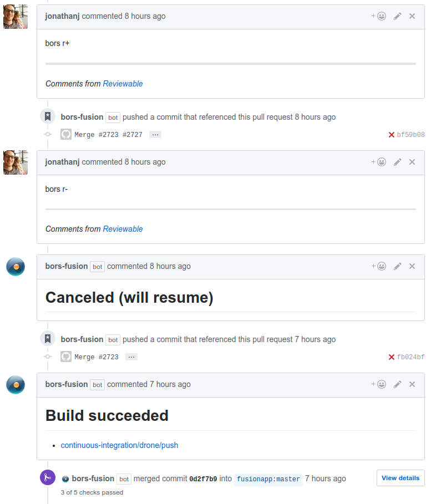Open the fusionapp:master branch label
431x504 pixels.
268,479
